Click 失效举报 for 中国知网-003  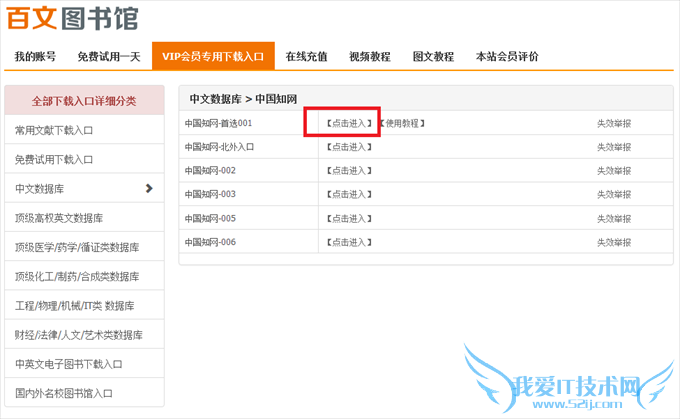614,194
